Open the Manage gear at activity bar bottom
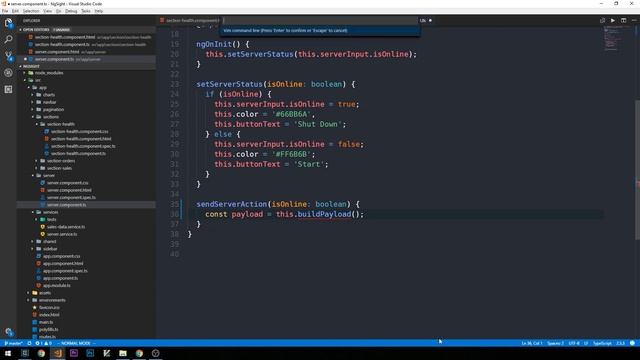 (x=9, y=331)
